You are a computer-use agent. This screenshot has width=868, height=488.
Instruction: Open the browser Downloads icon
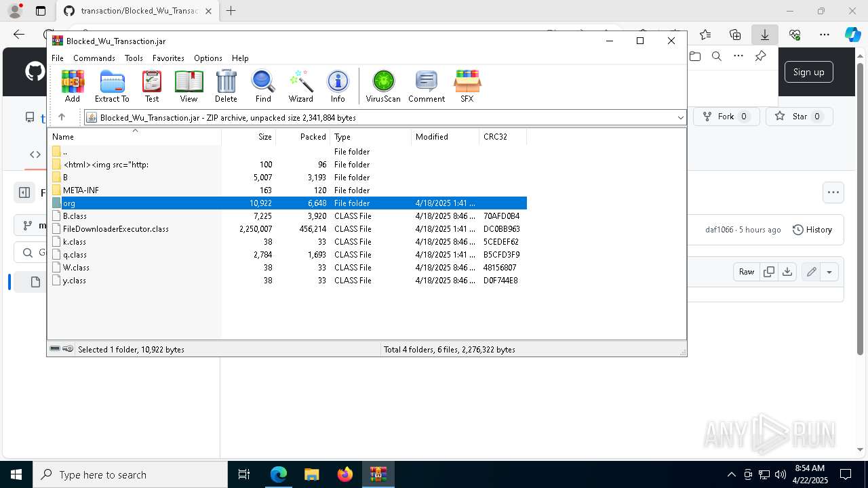pyautogui.click(x=764, y=35)
